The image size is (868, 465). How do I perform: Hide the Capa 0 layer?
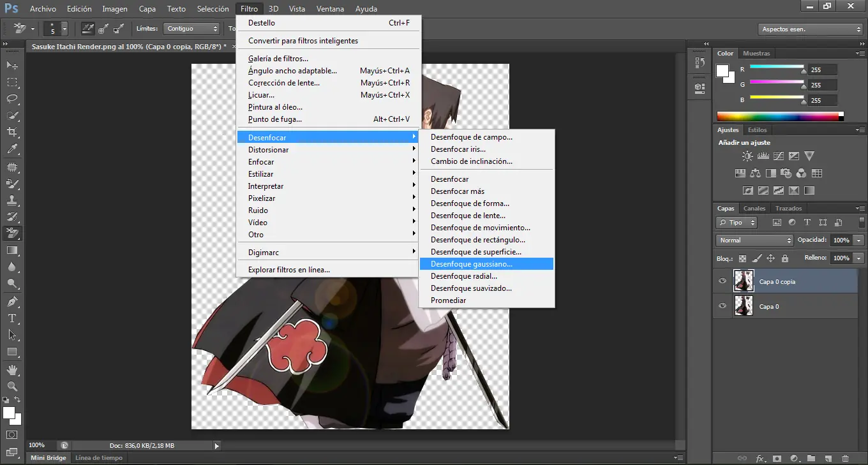(722, 306)
